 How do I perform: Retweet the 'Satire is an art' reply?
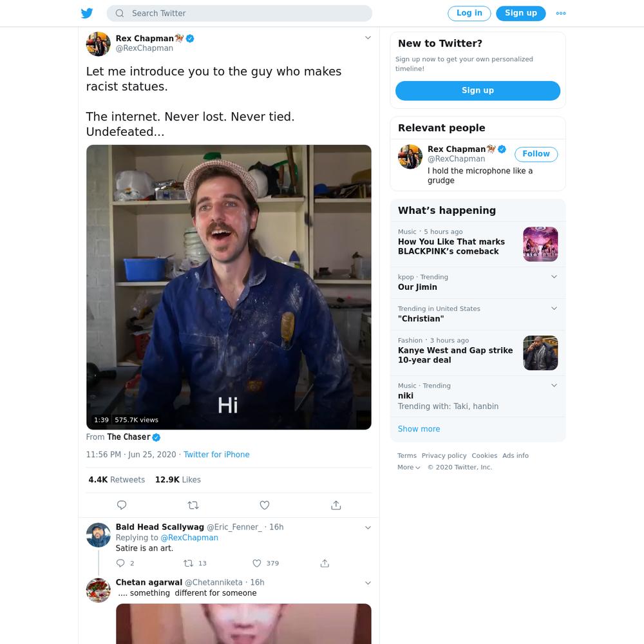[188, 563]
